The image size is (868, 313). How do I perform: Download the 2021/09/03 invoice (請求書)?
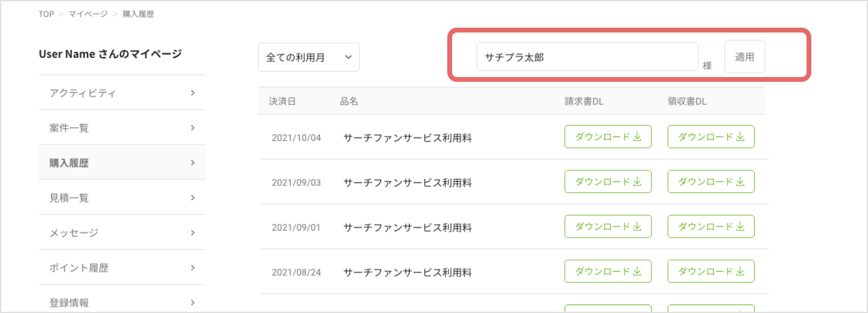click(608, 181)
